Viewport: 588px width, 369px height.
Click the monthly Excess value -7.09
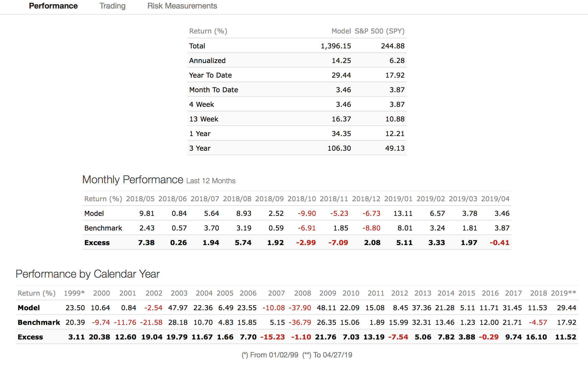click(338, 243)
